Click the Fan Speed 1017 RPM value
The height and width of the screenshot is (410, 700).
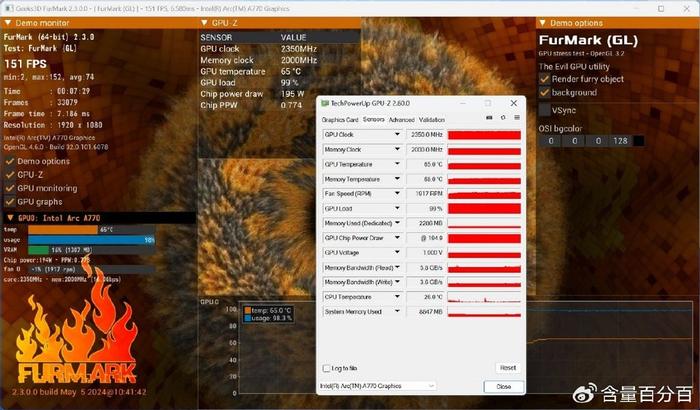426,193
